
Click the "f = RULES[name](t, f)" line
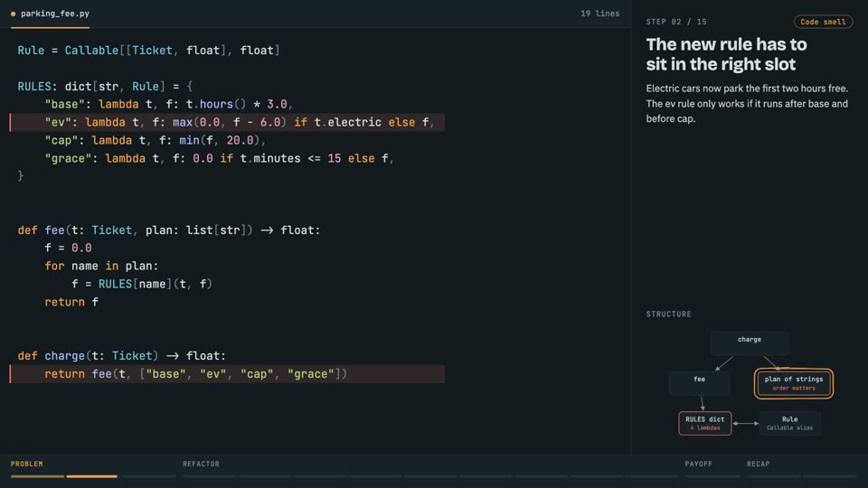point(142,285)
